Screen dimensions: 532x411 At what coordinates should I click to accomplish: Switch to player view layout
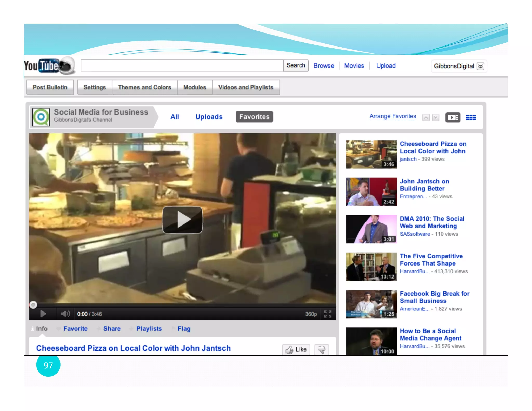coord(453,117)
